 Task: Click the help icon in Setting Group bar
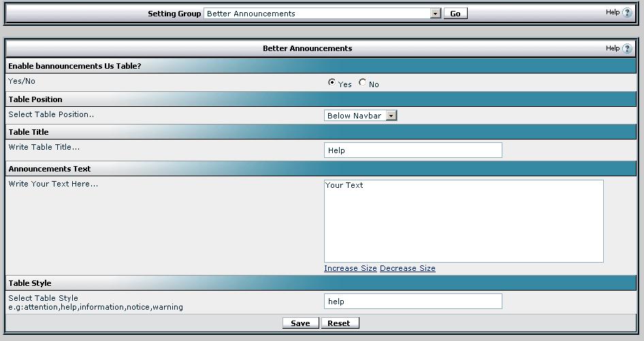(x=627, y=12)
